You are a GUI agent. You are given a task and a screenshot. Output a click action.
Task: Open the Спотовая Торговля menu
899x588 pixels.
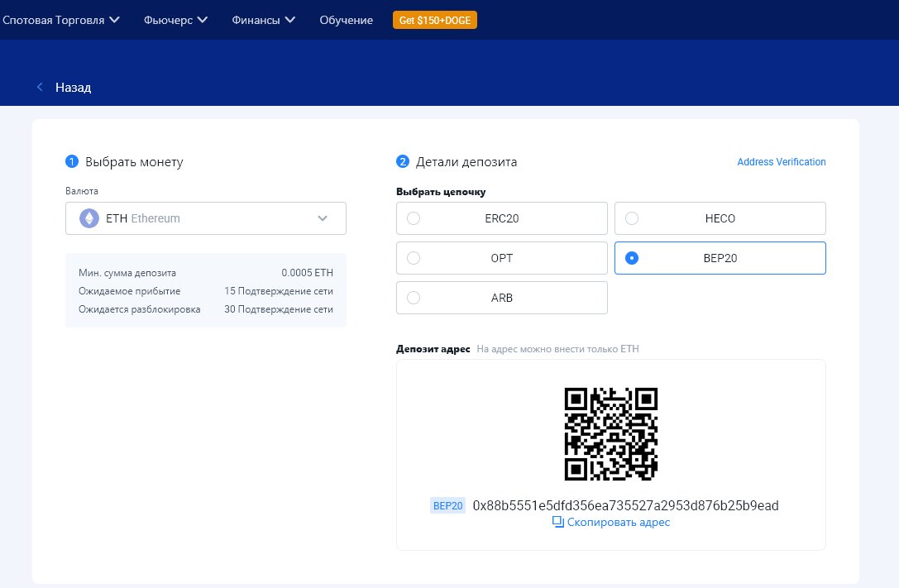click(x=60, y=20)
